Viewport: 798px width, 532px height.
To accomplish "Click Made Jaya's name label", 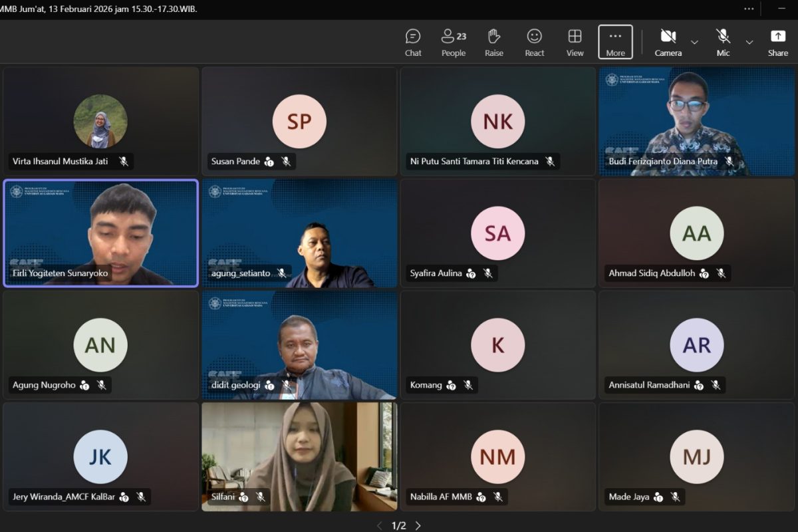I will point(629,497).
